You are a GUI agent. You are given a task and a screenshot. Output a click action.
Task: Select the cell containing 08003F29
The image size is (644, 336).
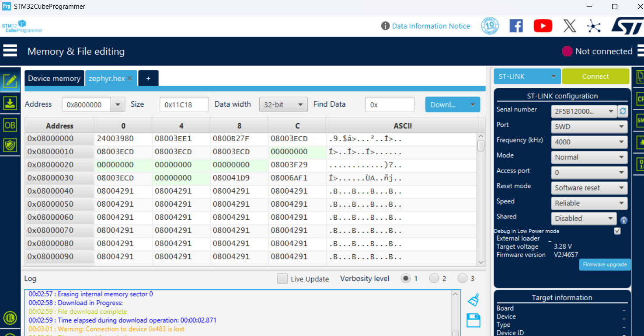tap(297, 165)
